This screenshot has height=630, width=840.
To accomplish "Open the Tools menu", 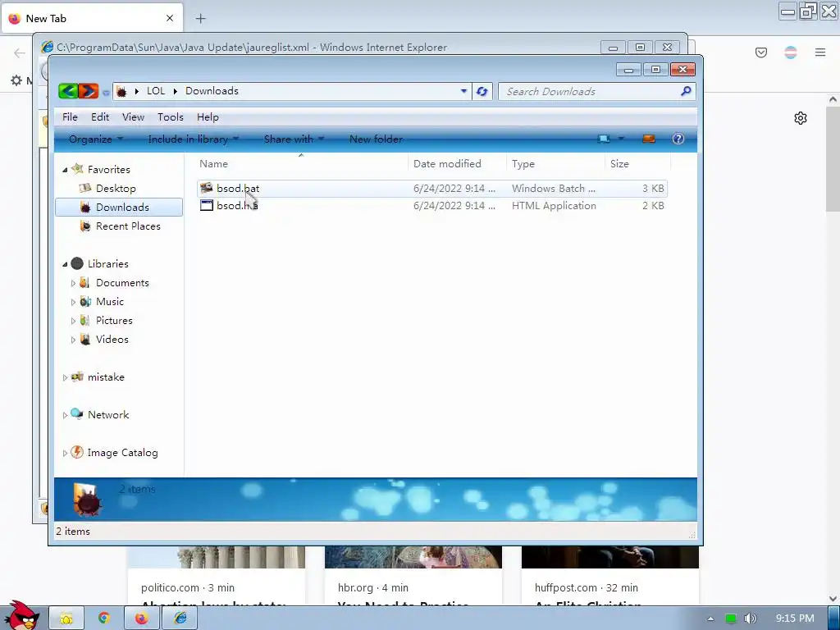I will [171, 116].
